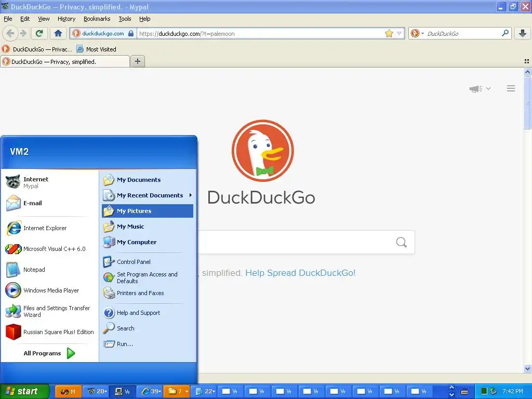Open Help and Support
532x399 pixels.
[147, 313]
